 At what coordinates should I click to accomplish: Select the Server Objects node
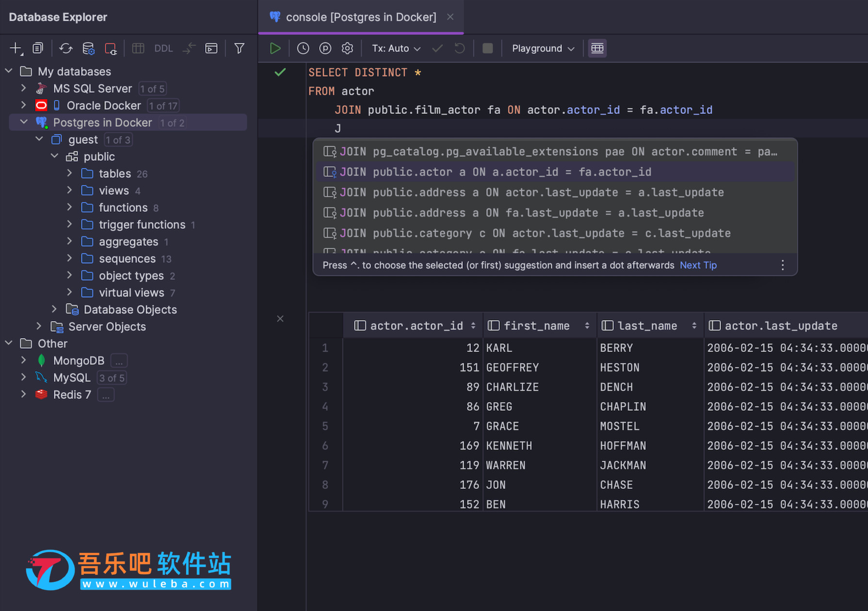[x=107, y=326]
